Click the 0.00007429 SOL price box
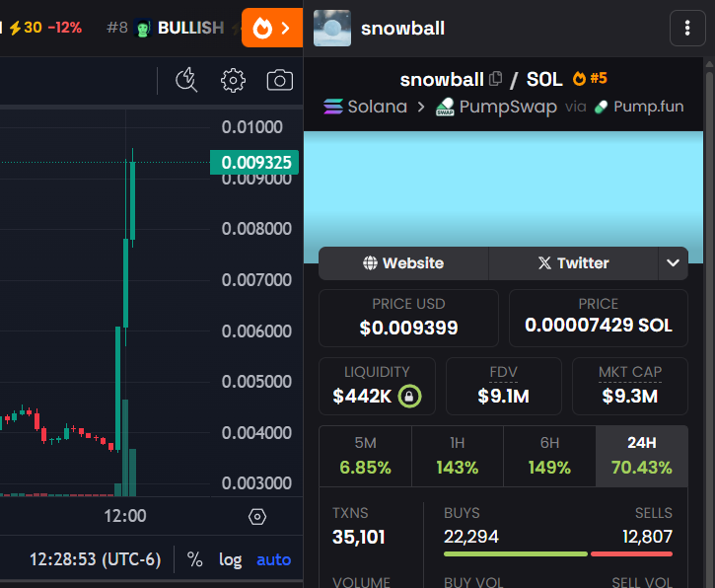Viewport: 715px width, 588px height. pyautogui.click(x=599, y=318)
